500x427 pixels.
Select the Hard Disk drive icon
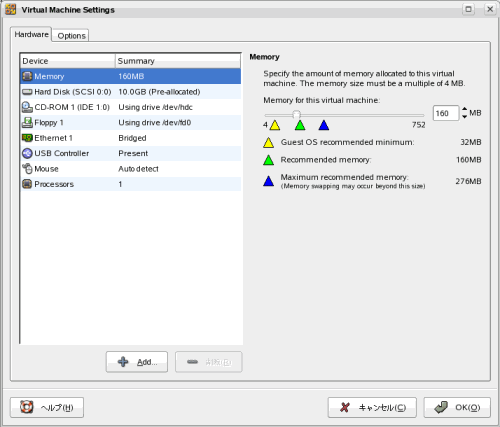pyautogui.click(x=27, y=92)
